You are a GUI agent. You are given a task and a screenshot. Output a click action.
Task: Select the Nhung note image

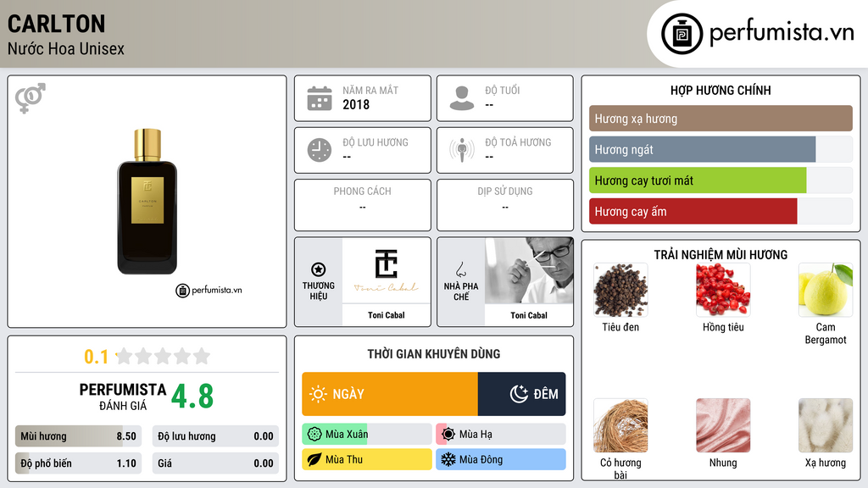[723, 425]
